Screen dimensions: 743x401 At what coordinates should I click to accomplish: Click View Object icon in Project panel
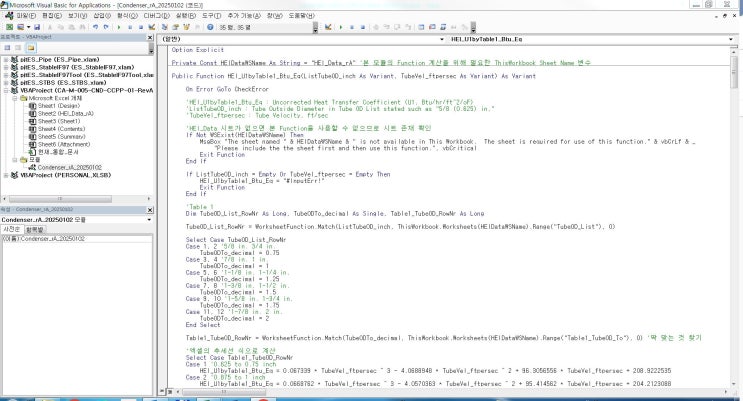18,48
